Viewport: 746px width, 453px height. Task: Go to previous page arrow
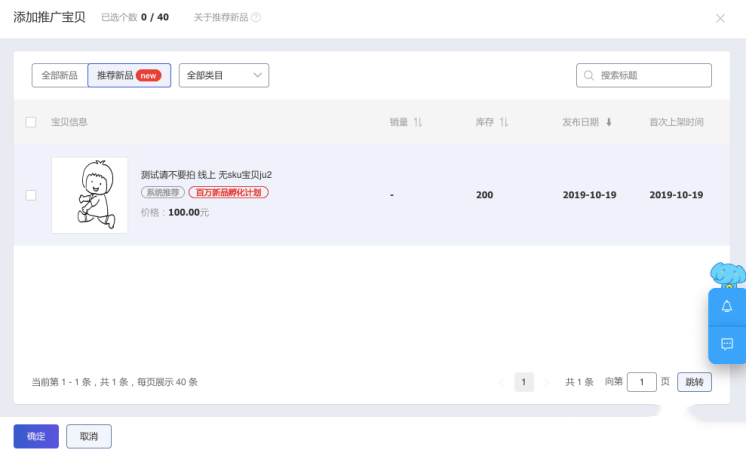coord(501,382)
